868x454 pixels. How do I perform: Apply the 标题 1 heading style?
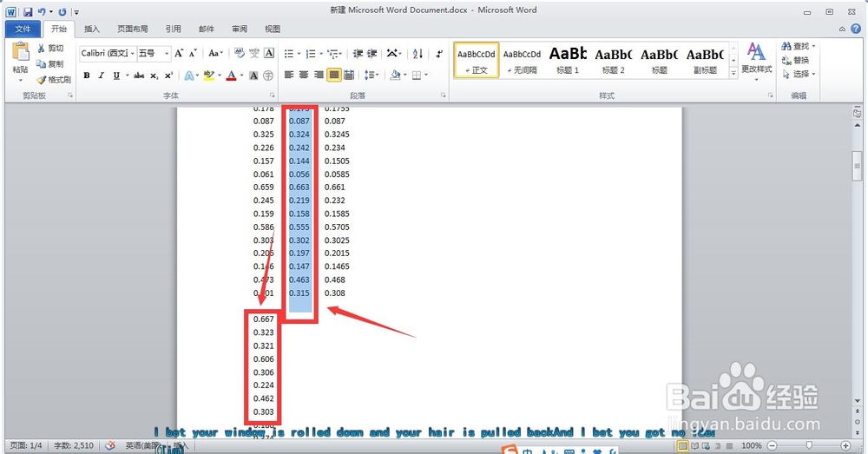coord(568,61)
